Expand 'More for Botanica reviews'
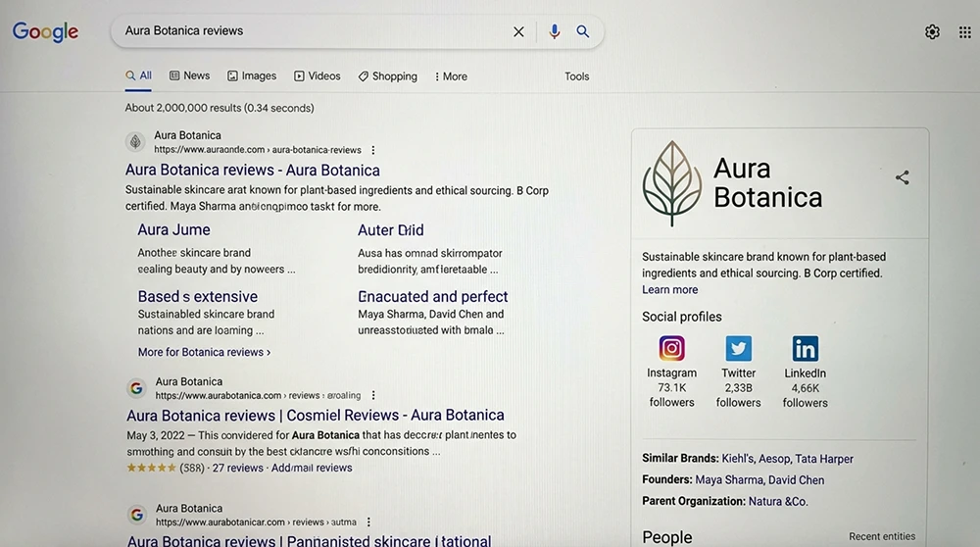This screenshot has height=547, width=980. click(205, 352)
